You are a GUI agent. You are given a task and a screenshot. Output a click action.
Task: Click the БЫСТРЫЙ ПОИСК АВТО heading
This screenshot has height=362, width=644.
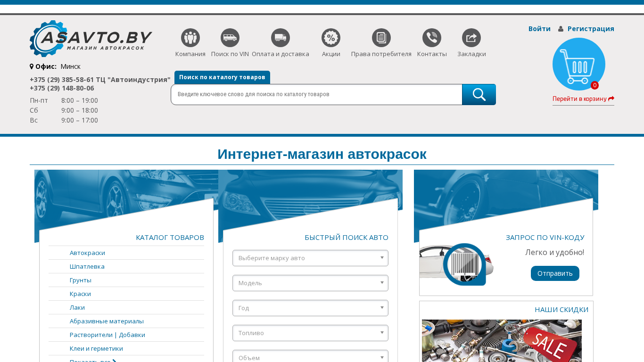347,238
